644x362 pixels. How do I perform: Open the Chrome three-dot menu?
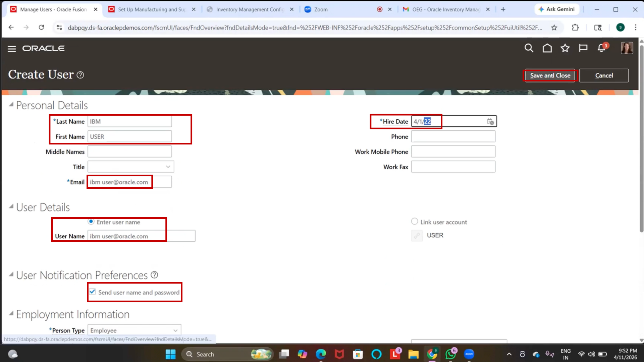[635, 27]
